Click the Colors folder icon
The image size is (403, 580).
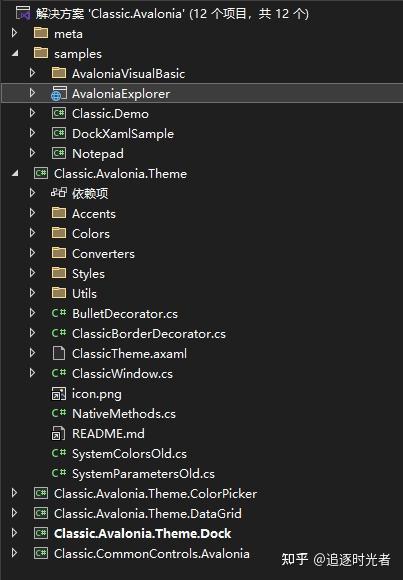coord(59,233)
